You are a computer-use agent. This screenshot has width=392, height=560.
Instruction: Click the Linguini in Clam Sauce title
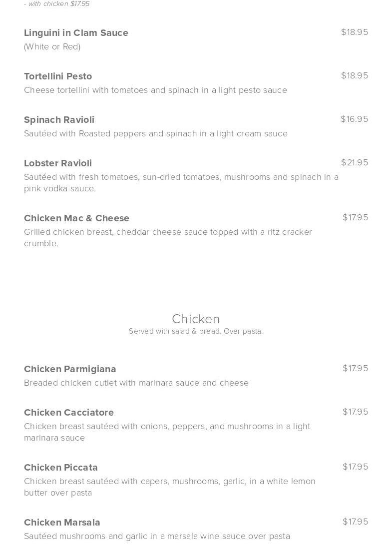click(76, 33)
